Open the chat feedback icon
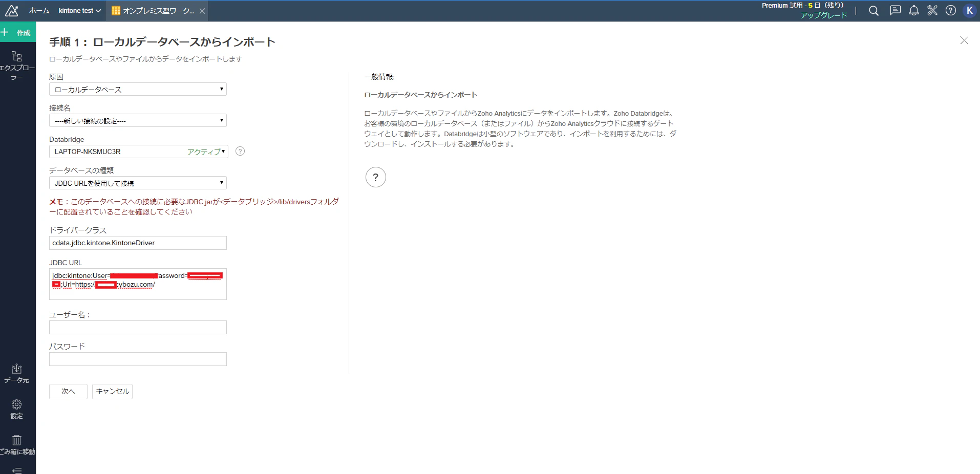Image resolution: width=980 pixels, height=474 pixels. [895, 11]
